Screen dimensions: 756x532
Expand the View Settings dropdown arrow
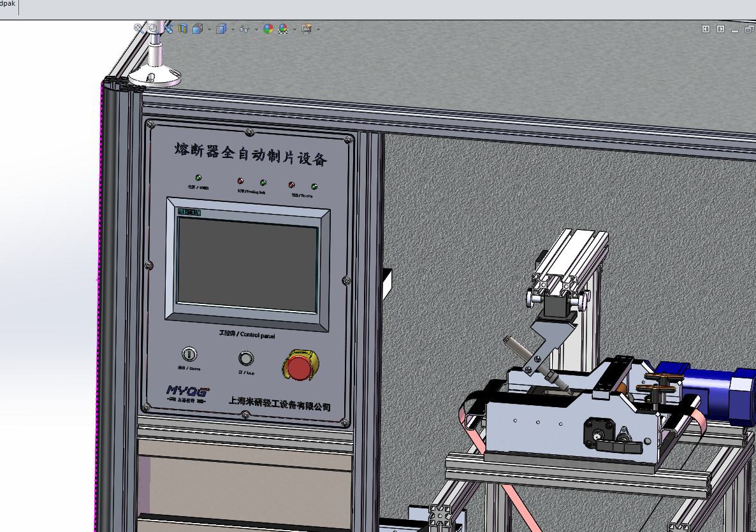pyautogui.click(x=318, y=29)
